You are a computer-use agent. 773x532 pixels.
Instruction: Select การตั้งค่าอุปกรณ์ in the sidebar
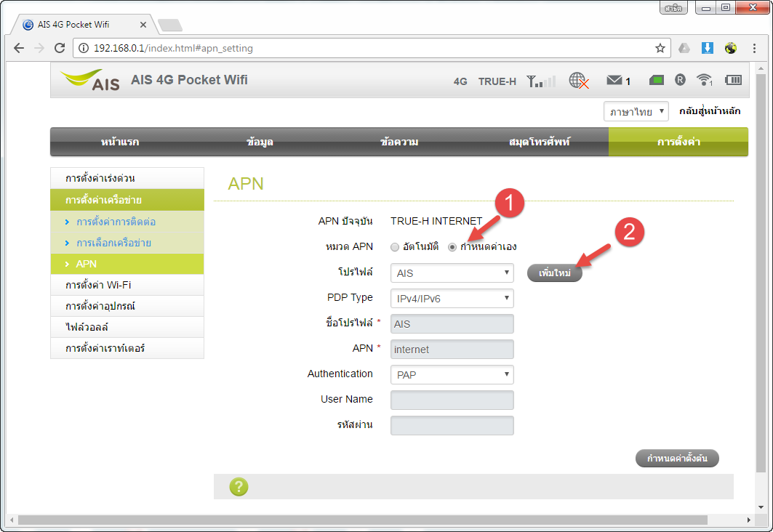click(127, 307)
